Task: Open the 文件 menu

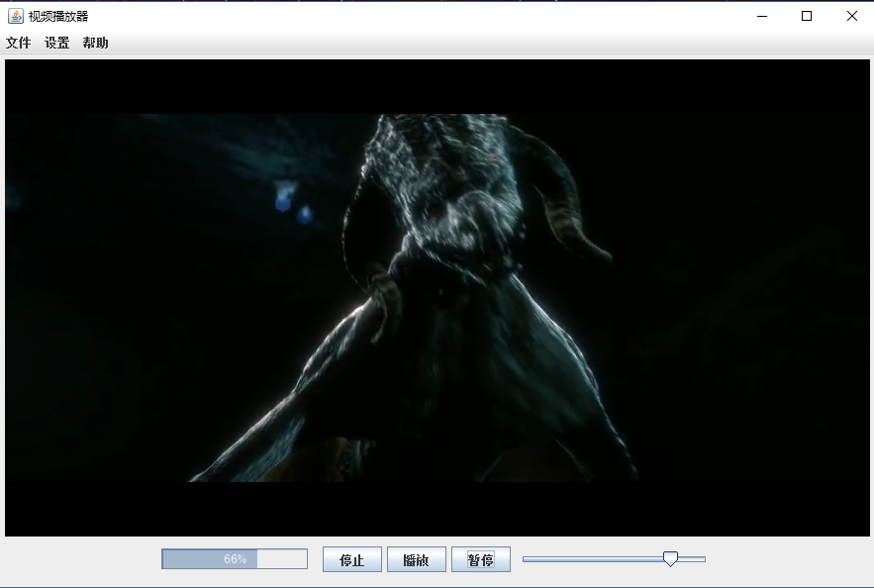Action: (x=19, y=43)
